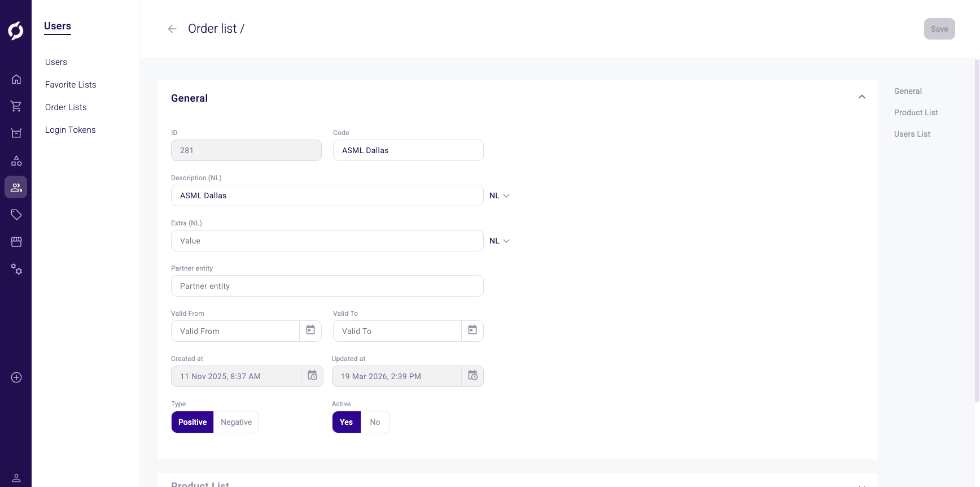Go back using the left arrow
This screenshot has width=980, height=487.
pos(172,29)
